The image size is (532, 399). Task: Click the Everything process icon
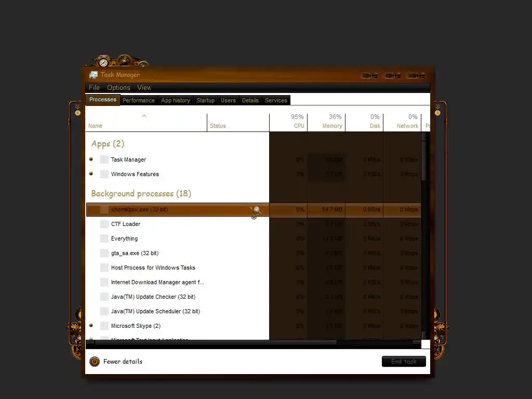104,238
